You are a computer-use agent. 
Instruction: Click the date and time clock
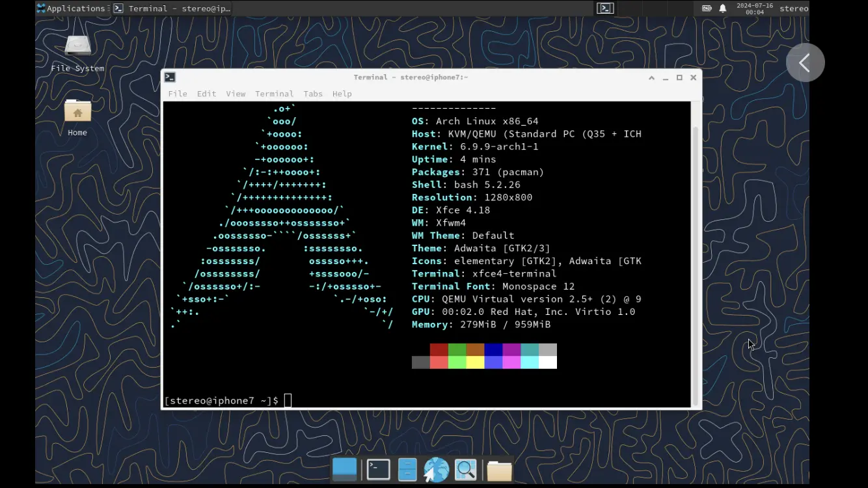tap(754, 8)
